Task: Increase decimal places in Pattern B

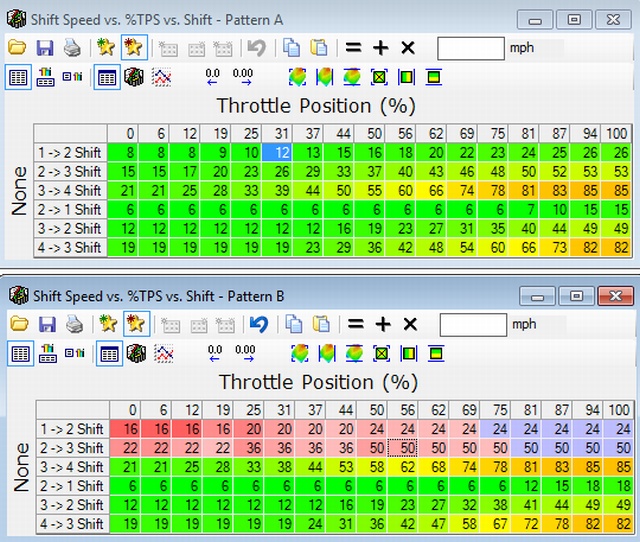Action: [242, 353]
